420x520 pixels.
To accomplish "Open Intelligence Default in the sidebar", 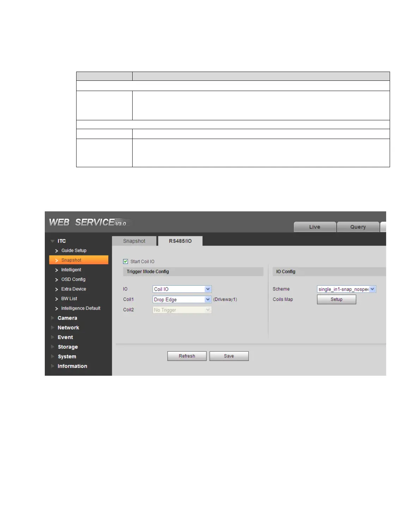I will pos(81,308).
